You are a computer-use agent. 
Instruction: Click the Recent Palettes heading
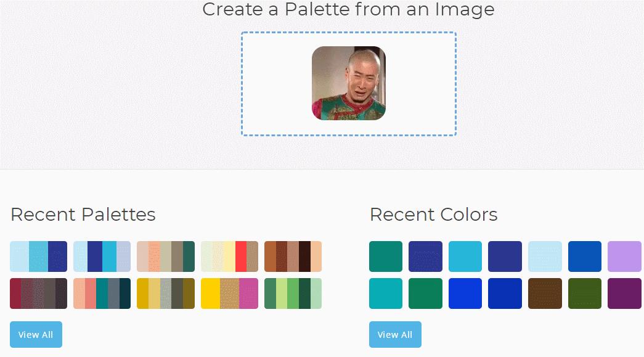(x=83, y=215)
